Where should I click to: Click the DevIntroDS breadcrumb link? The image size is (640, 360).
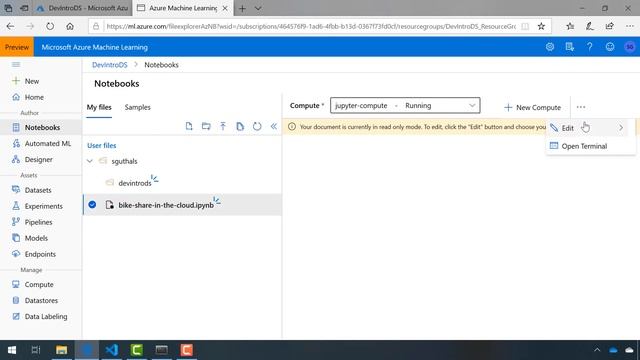click(109, 65)
